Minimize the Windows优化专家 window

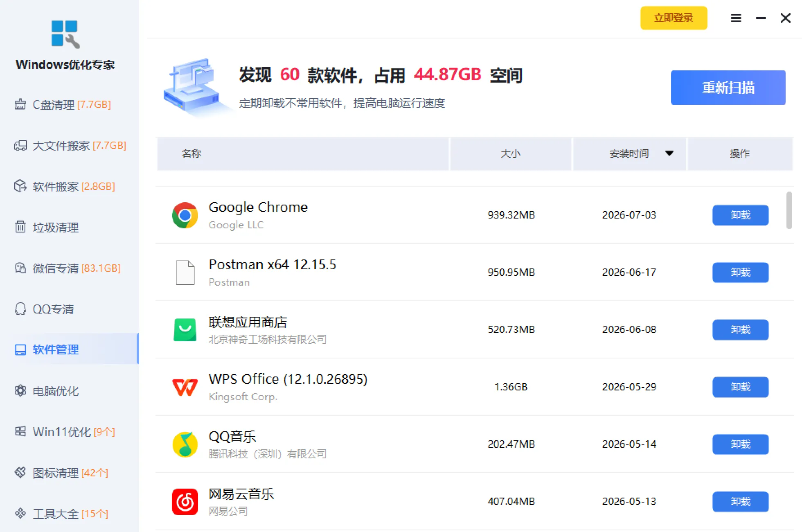click(x=761, y=18)
